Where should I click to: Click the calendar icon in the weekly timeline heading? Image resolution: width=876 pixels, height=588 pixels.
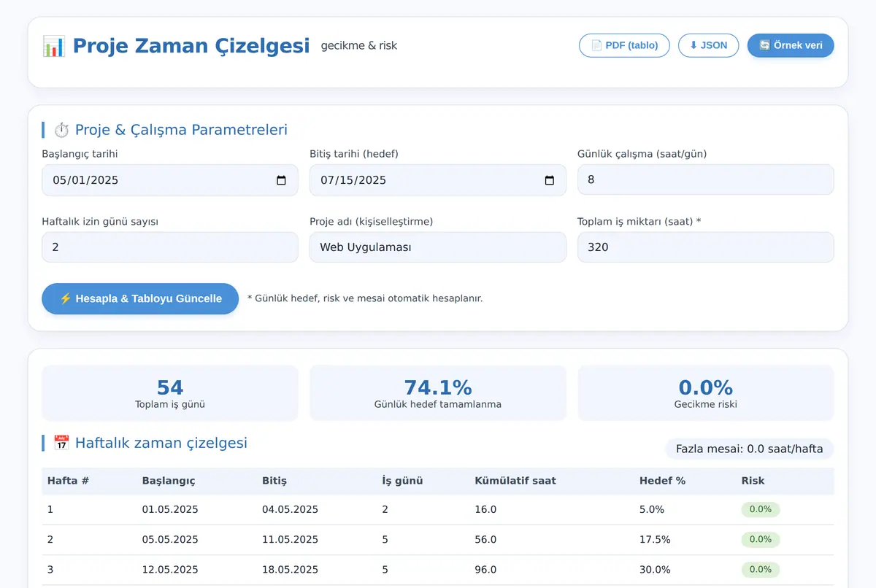62,443
